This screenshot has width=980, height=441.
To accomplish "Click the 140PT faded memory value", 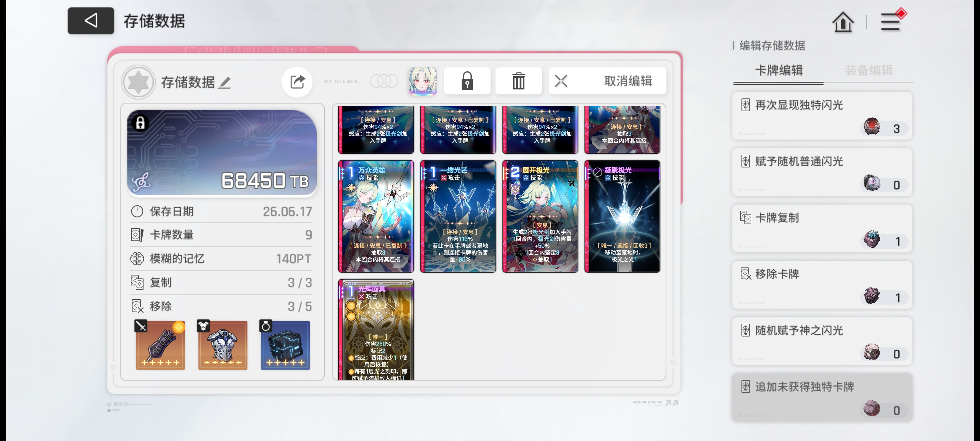I will coord(294,259).
